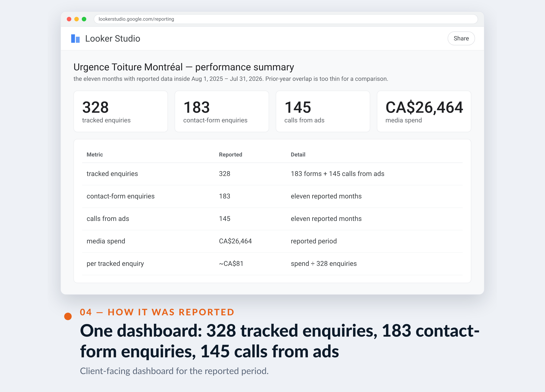Click the 183 value in Reported column
This screenshot has height=392, width=545.
225,196
